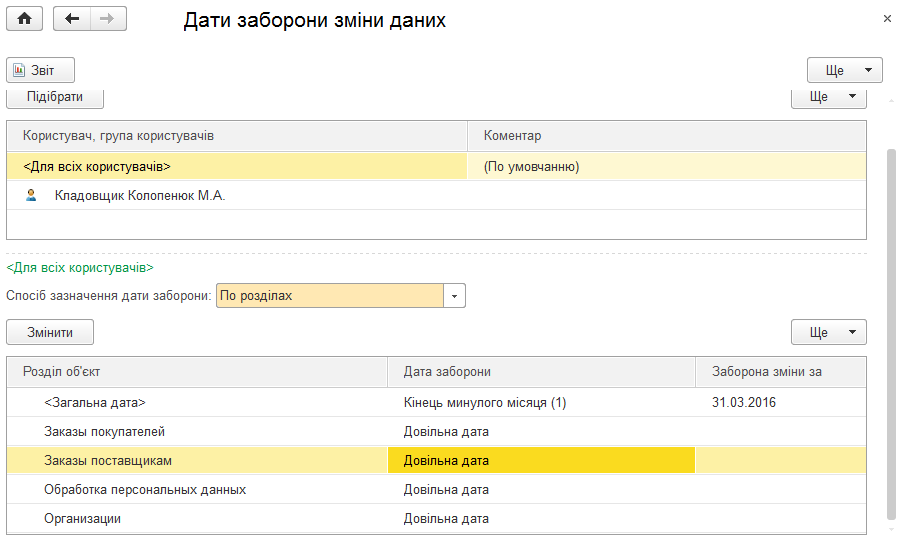
Task: Navigate back with the left arrow
Action: click(x=72, y=18)
